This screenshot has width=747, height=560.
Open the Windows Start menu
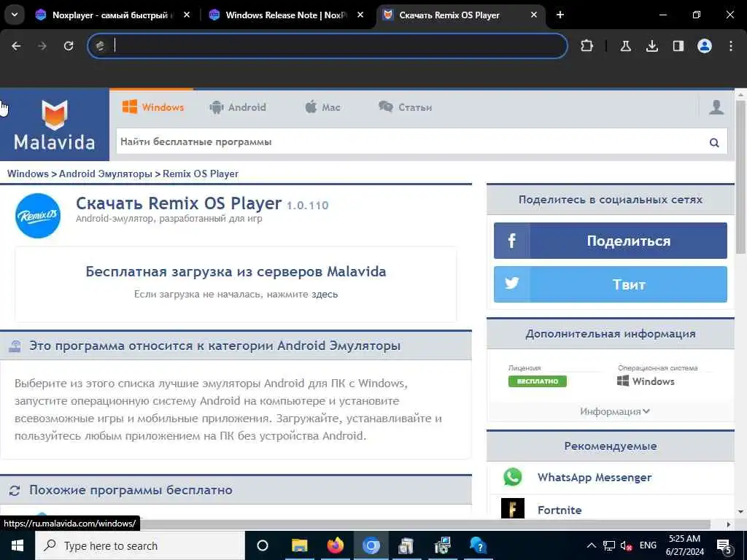(x=18, y=545)
